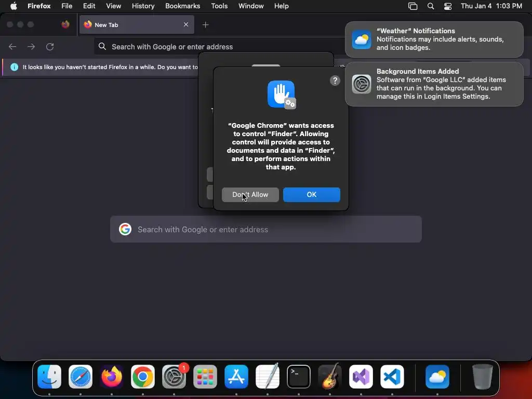Open Finder from the Dock

[x=49, y=377]
